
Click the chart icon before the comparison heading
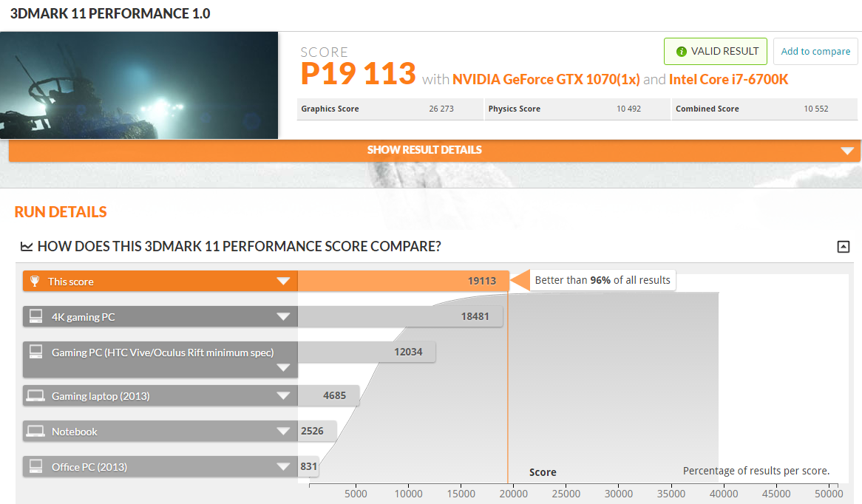pyautogui.click(x=27, y=246)
